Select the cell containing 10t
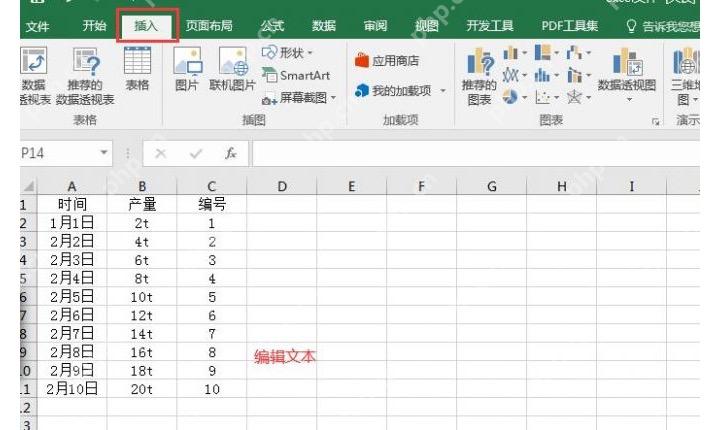The height and width of the screenshot is (430, 720). pyautogui.click(x=142, y=297)
